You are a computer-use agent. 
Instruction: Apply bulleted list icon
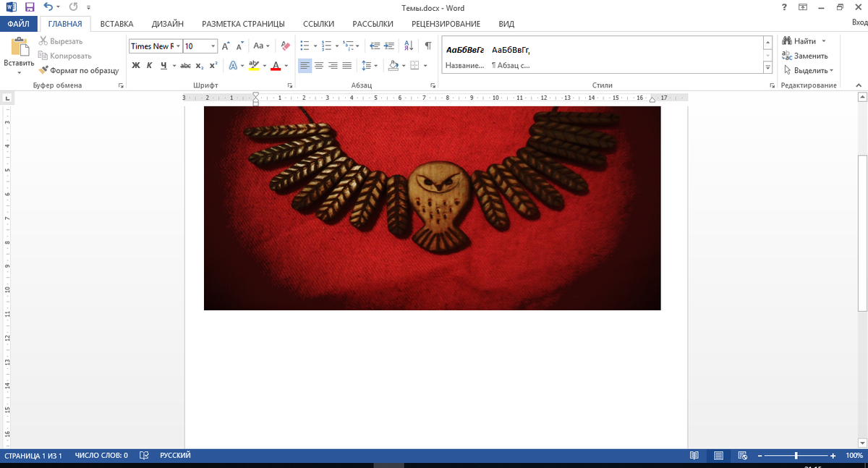pyautogui.click(x=305, y=46)
